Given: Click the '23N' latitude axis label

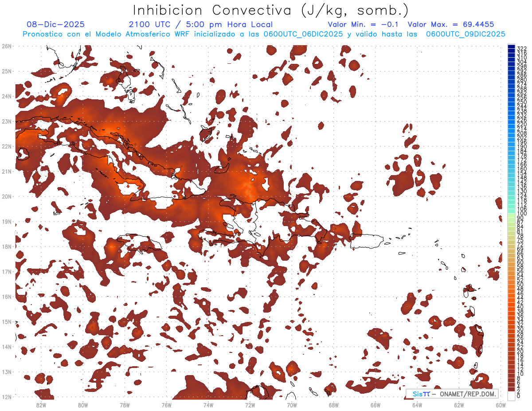Looking at the screenshot, I should coord(6,121).
